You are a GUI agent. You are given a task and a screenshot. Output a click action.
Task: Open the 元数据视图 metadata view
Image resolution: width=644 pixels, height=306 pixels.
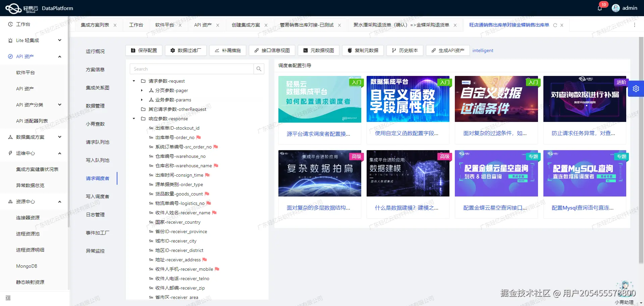(318, 50)
